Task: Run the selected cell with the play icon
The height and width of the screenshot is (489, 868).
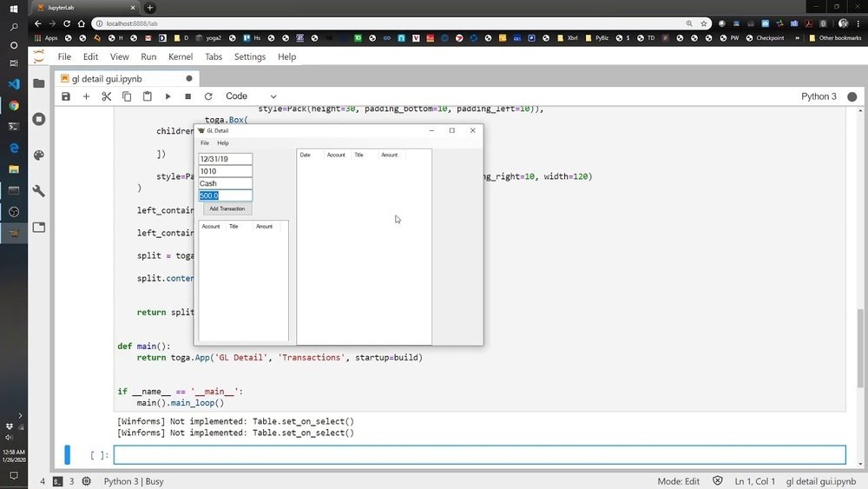Action: coord(168,96)
